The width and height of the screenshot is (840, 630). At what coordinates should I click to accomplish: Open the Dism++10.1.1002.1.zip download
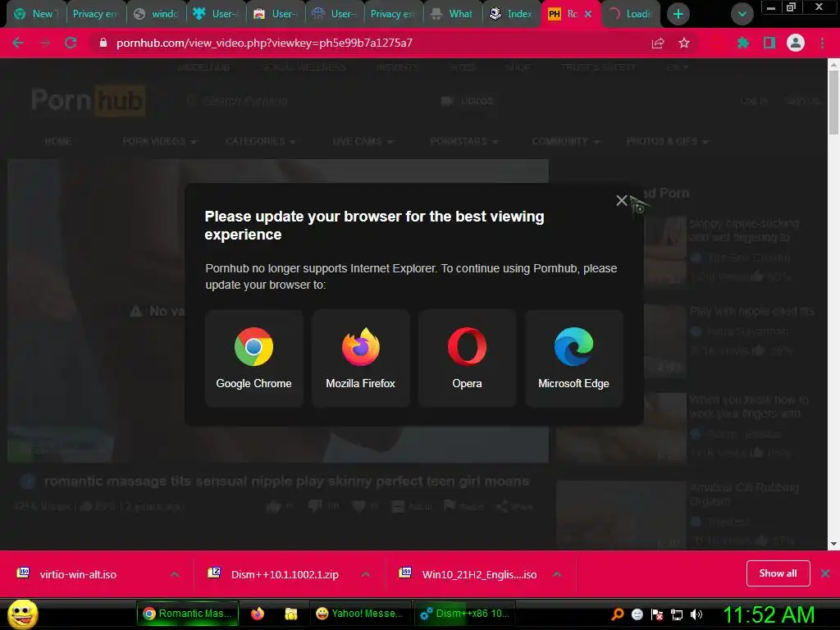(285, 574)
